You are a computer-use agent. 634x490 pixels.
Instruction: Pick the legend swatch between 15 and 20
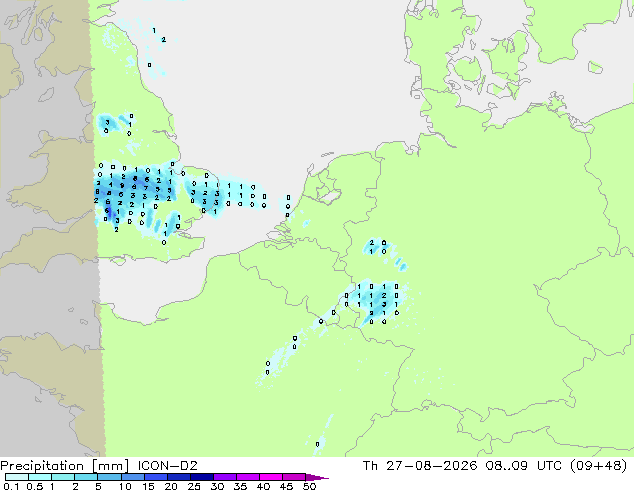tap(156, 477)
